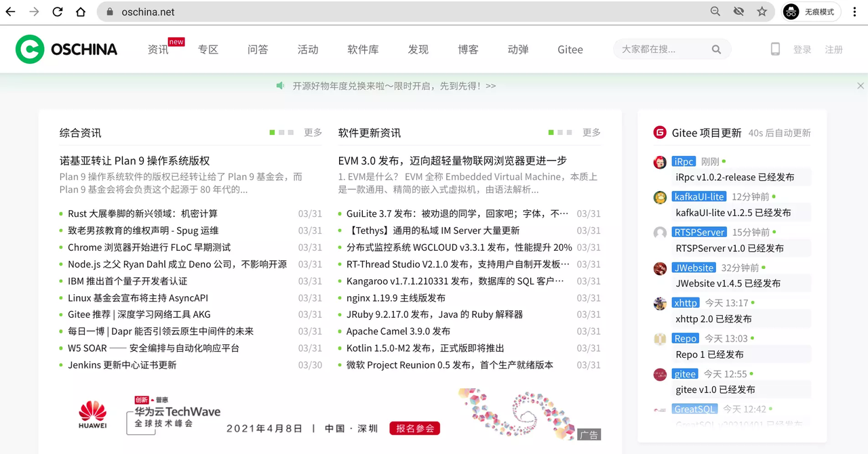Click the JWebsite project avatar

(660, 268)
